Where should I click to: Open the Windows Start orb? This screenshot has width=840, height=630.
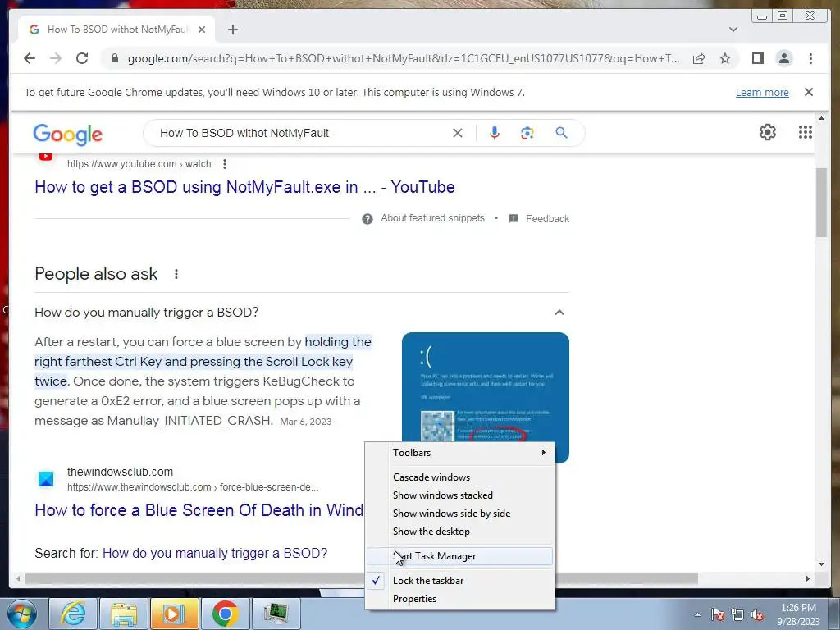[x=22, y=614]
